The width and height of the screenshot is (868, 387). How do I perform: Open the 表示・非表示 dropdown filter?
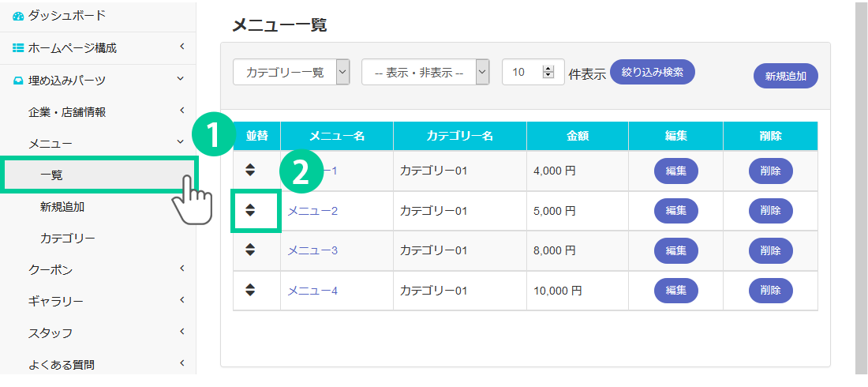[x=425, y=72]
